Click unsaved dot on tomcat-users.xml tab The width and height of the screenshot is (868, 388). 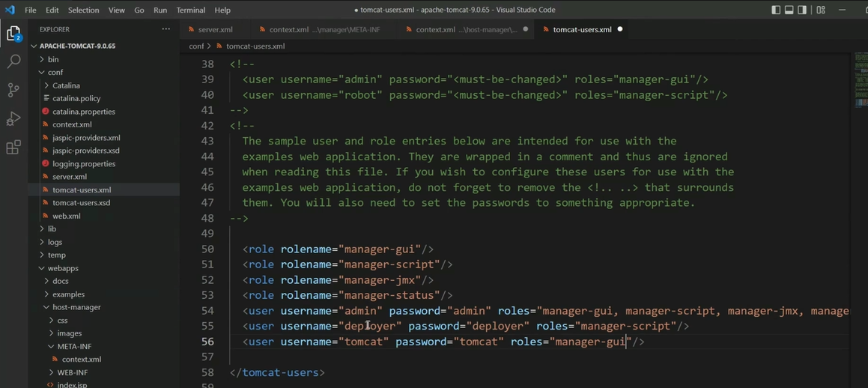click(x=619, y=29)
